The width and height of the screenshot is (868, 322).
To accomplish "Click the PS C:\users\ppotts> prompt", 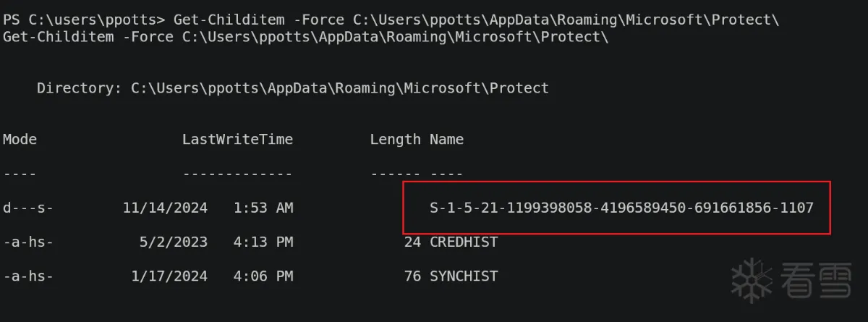I will pos(84,20).
